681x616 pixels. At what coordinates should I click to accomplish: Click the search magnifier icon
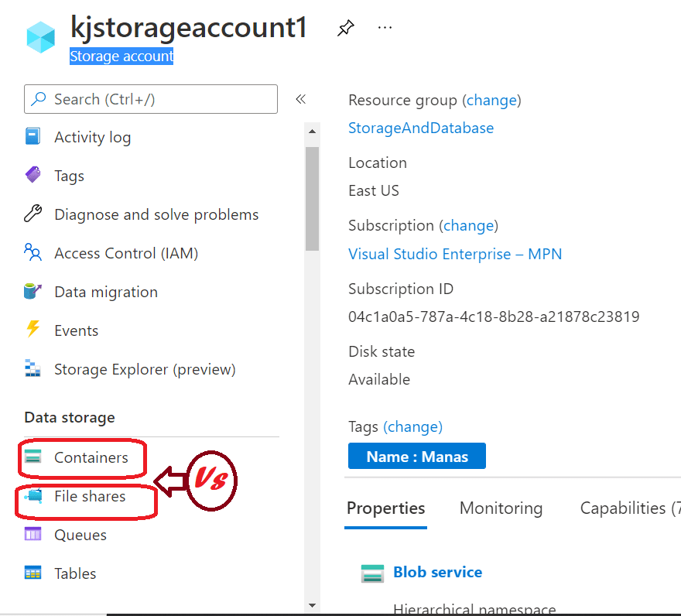coord(39,98)
